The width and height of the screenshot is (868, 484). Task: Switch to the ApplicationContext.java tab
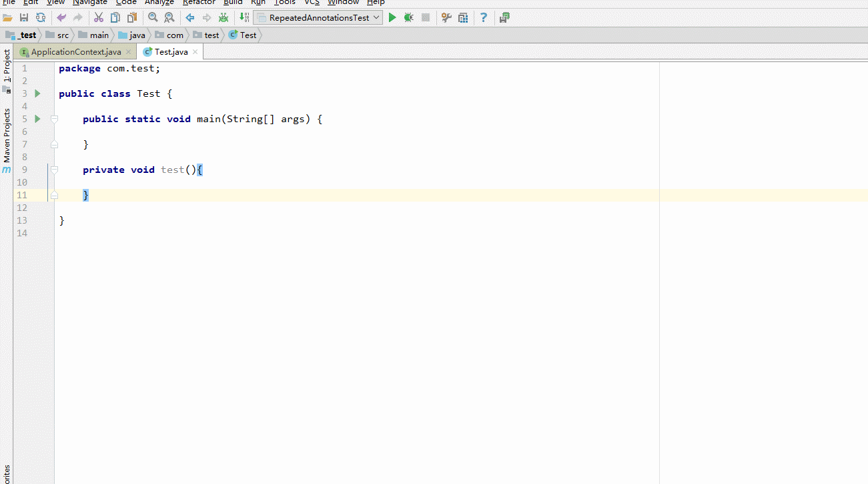tap(75, 52)
